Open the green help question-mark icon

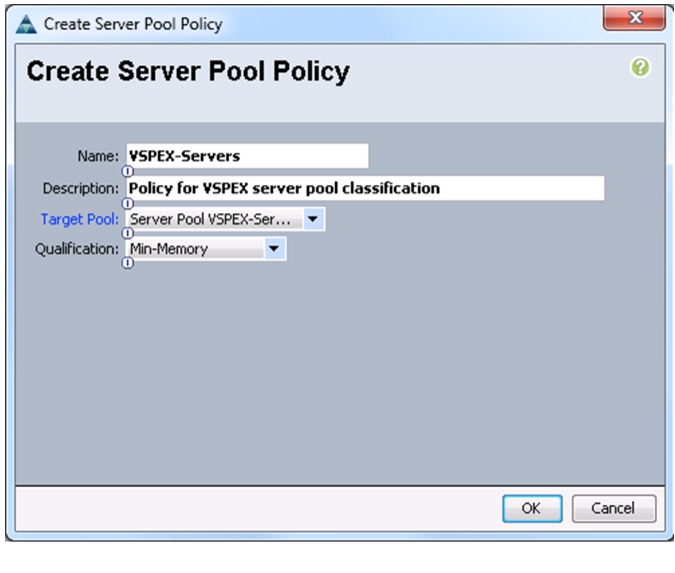pos(640,68)
